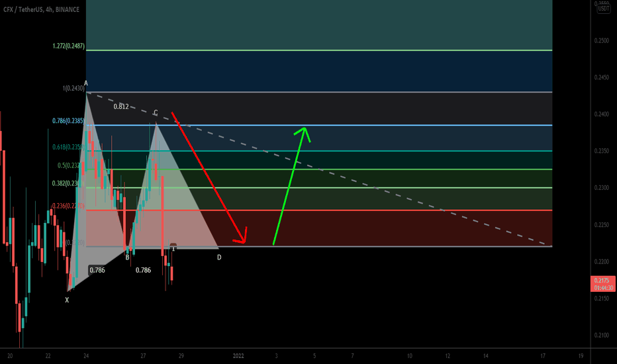Click the pattern point label X
The image size is (617, 364).
[x=67, y=300]
